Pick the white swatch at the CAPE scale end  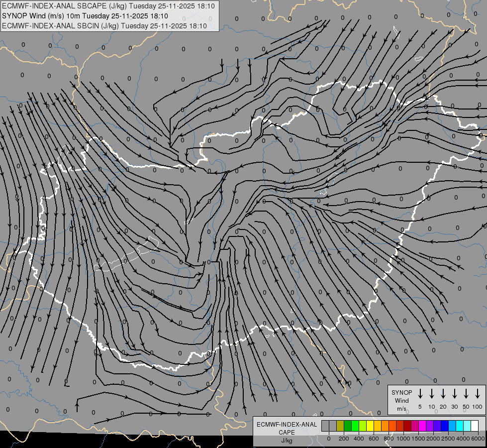pos(475,426)
